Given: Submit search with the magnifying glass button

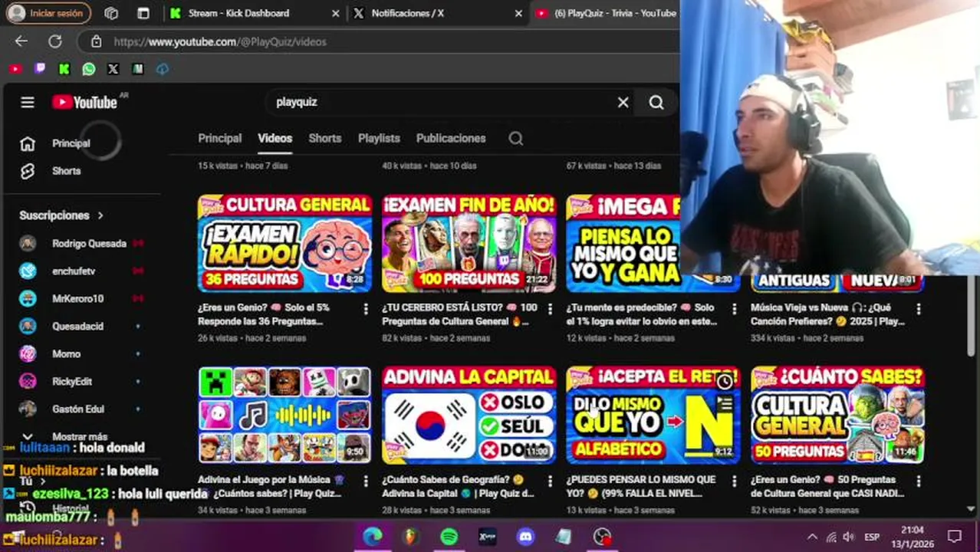Looking at the screenshot, I should (x=656, y=102).
